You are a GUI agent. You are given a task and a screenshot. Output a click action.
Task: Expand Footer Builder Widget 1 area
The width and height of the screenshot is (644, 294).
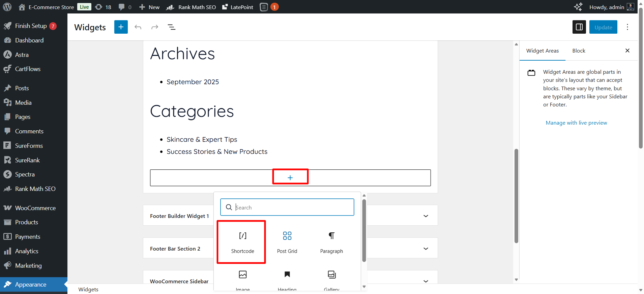290,216
